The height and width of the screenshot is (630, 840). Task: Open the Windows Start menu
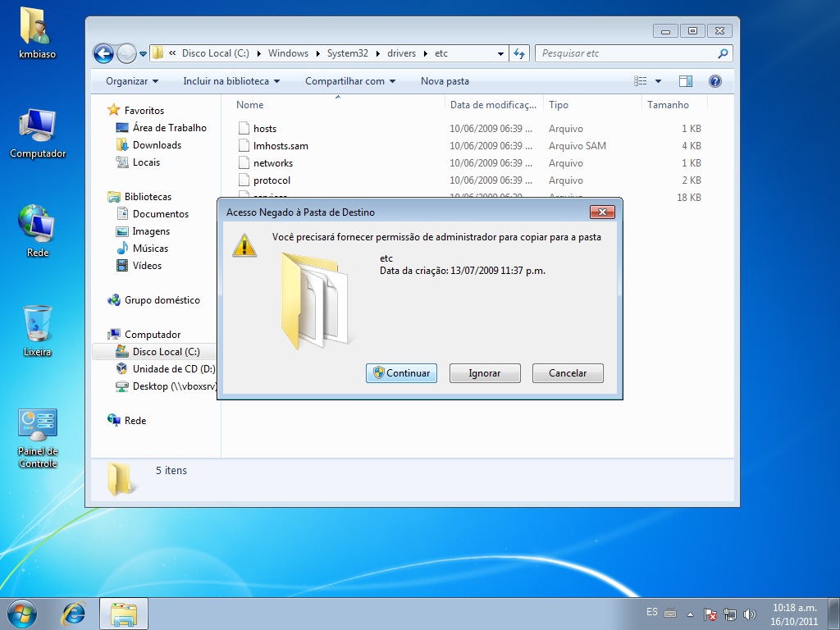point(22,614)
